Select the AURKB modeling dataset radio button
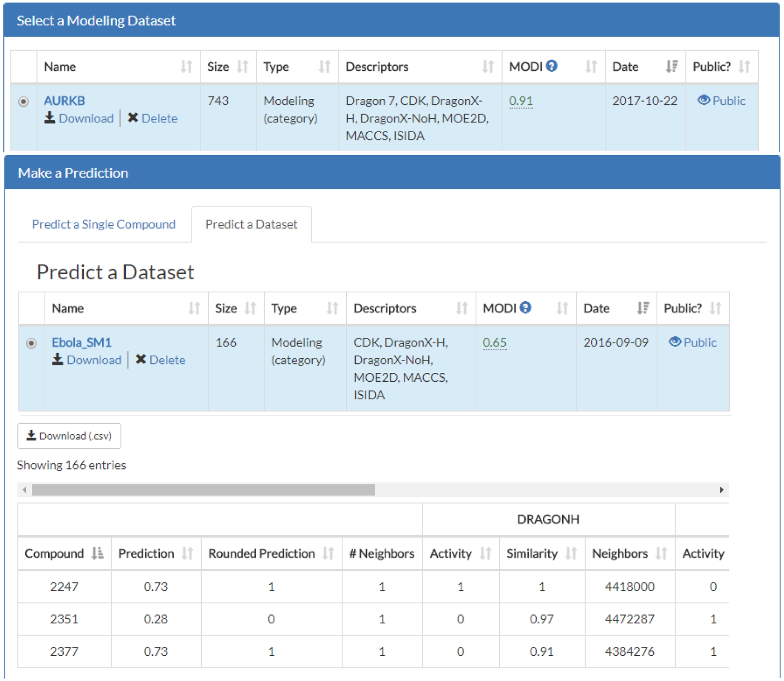The image size is (784, 681). pos(24,101)
